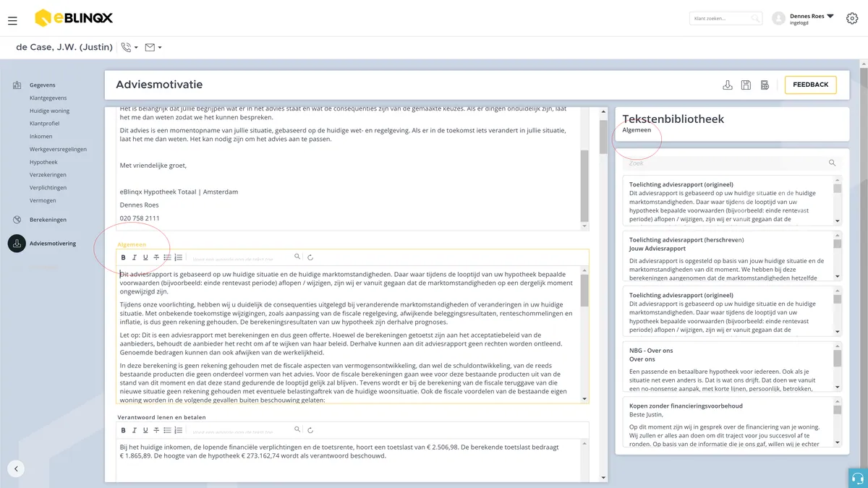
Task: Insert bullet list in Algemeen editor
Action: (x=167, y=257)
